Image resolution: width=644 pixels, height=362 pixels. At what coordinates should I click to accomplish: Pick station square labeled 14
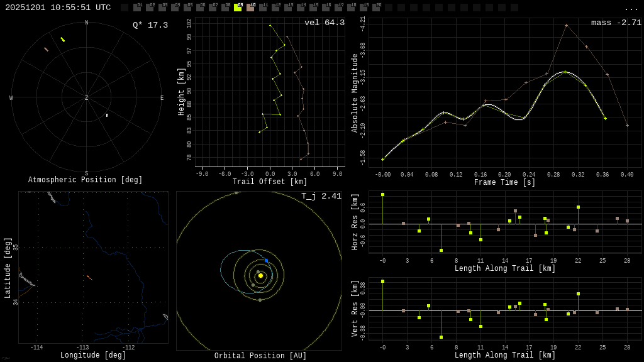click(x=300, y=8)
